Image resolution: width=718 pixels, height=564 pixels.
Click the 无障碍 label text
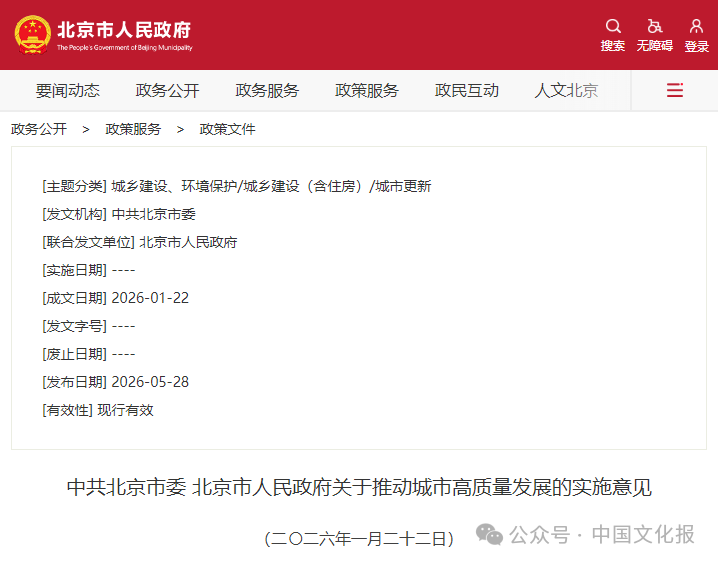pos(655,46)
